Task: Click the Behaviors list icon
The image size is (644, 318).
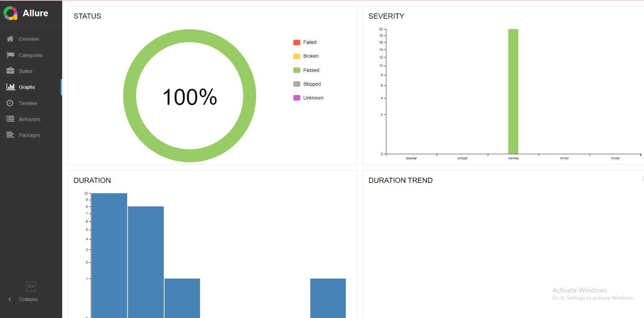Action: click(x=10, y=119)
